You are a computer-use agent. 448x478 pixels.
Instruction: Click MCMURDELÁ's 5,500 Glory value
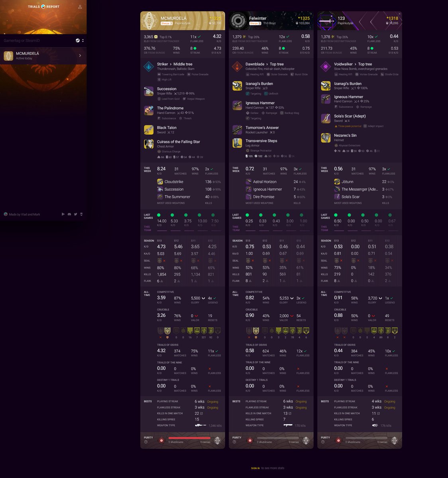coord(196,298)
